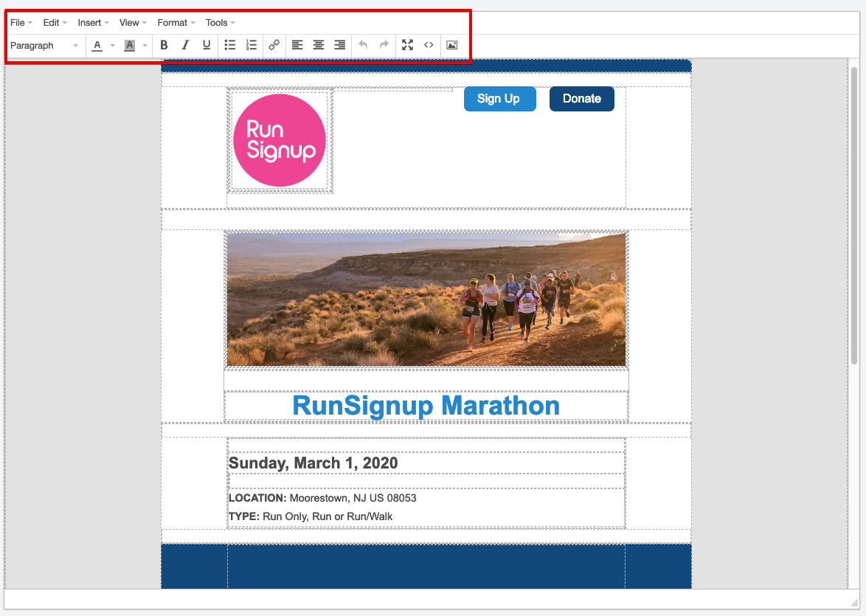
Task: Open the background color picker arrow
Action: tap(145, 45)
